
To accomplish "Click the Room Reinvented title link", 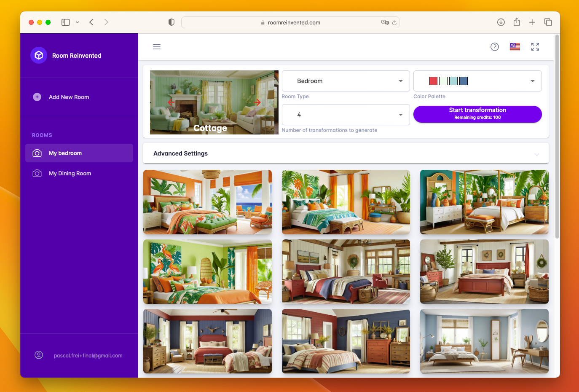I will pyautogui.click(x=77, y=56).
